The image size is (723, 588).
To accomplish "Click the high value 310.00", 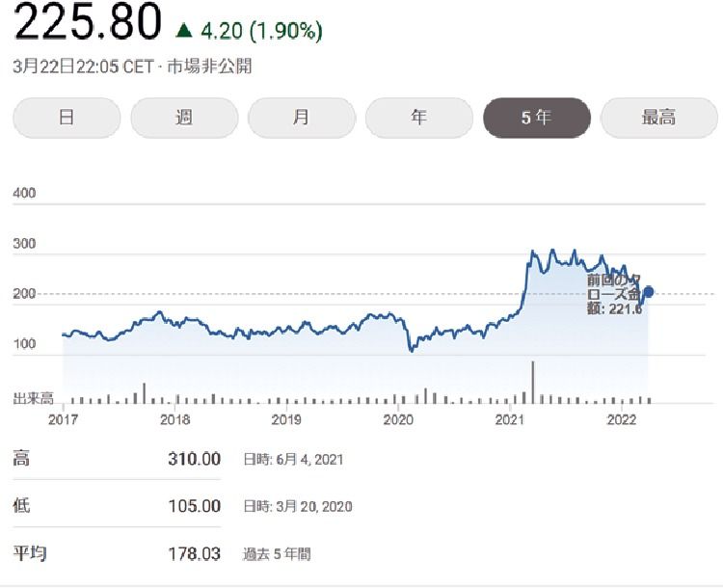I will click(x=195, y=459).
